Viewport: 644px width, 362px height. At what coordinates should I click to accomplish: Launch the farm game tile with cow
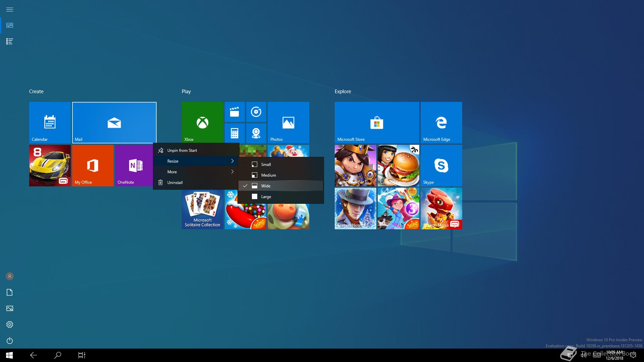coord(288,216)
